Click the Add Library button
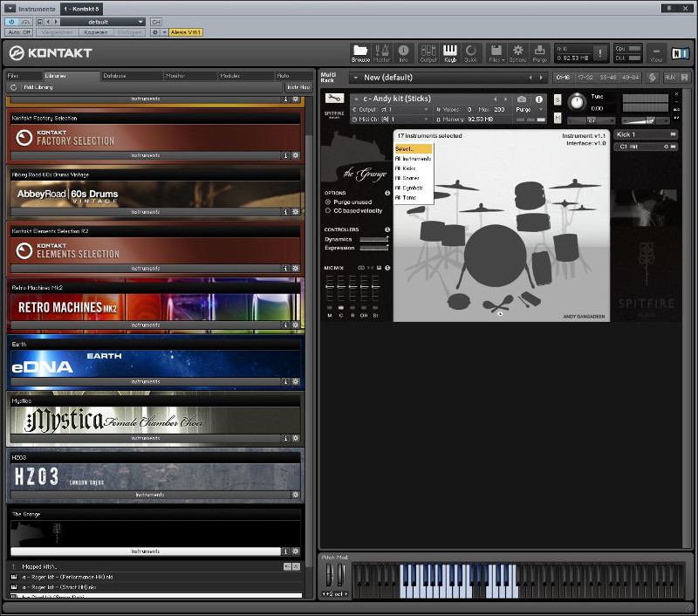Viewport: 698px width, 616px height. [x=38, y=87]
